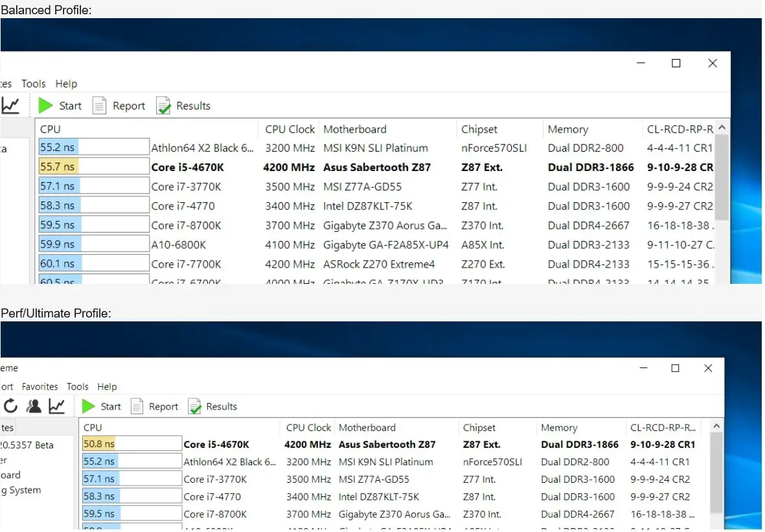765x532 pixels.
Task: Click the Memory column header in Balanced Profile list
Action: pos(567,129)
